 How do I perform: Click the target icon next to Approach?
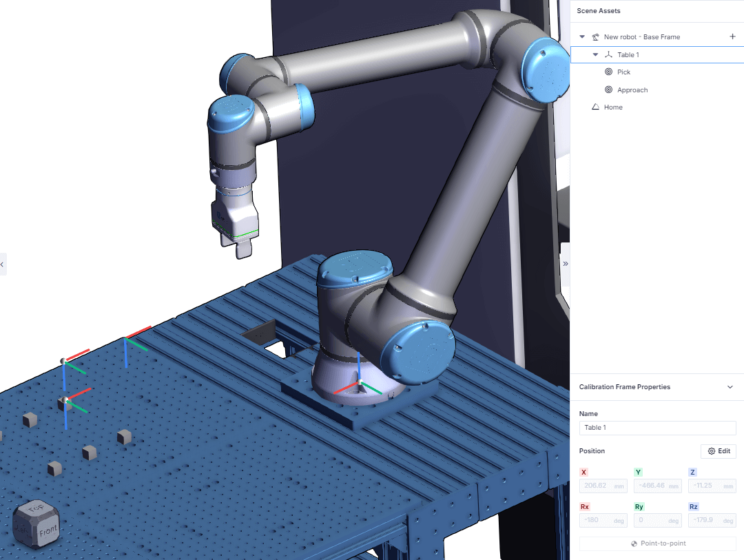[x=608, y=90]
